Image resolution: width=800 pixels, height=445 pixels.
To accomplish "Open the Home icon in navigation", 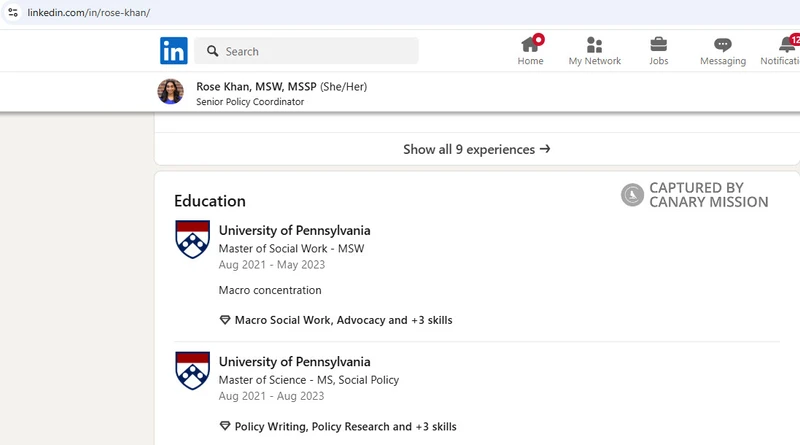I will tap(530, 44).
